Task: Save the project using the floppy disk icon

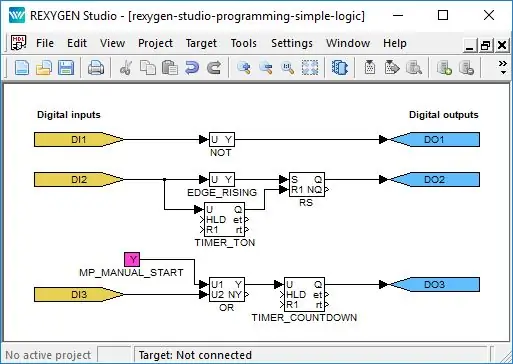Action: point(66,68)
